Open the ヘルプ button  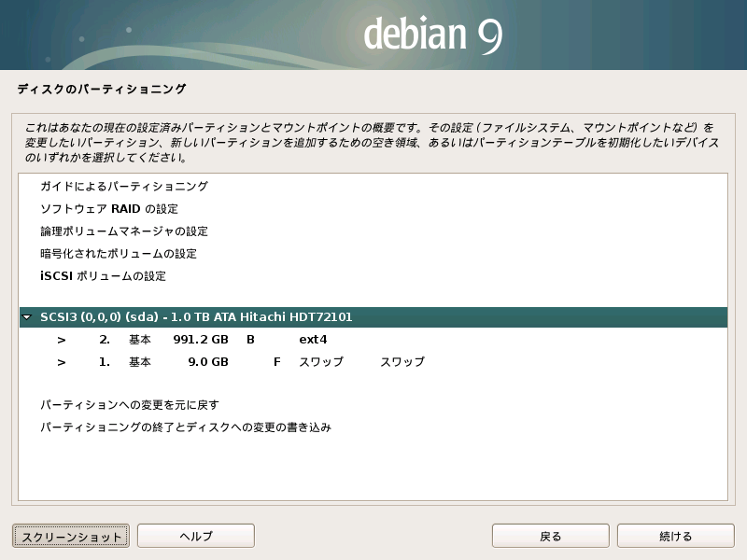195,536
